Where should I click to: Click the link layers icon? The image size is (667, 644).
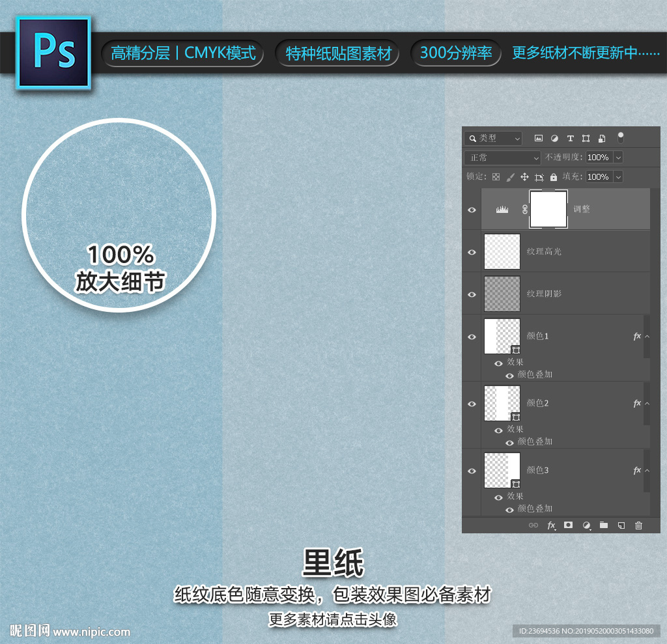point(533,525)
